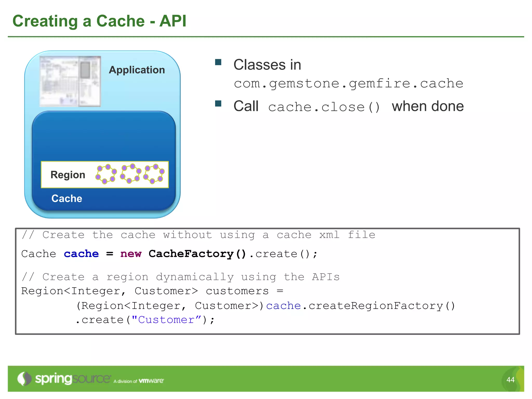Click the middle purple node ring icon
This screenshot has width=532, height=399.
pos(131,173)
